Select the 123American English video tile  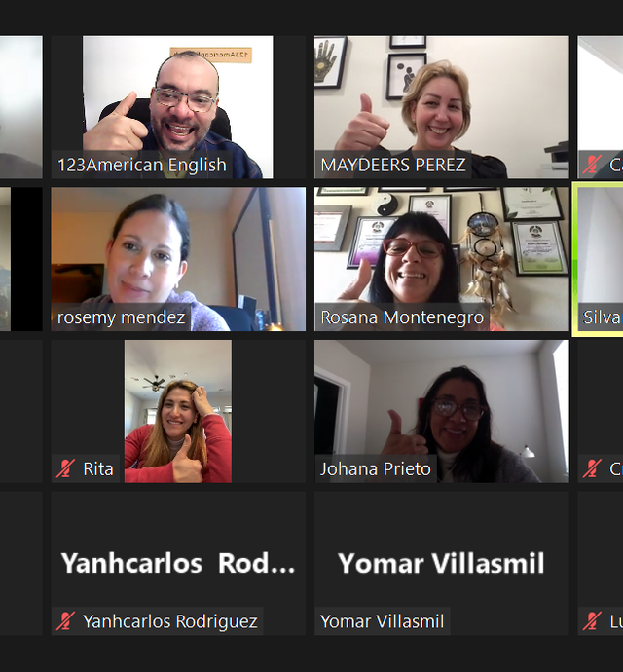click(x=178, y=107)
